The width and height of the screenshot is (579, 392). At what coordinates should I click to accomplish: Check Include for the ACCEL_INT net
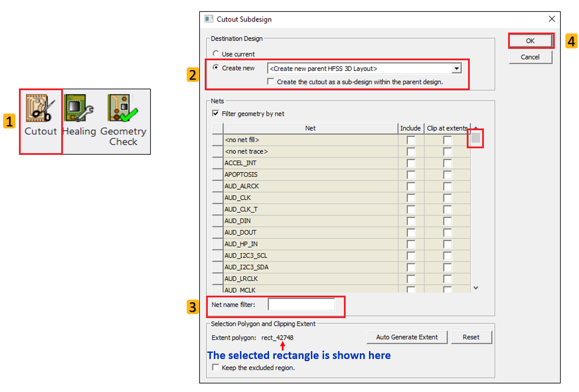coord(410,163)
